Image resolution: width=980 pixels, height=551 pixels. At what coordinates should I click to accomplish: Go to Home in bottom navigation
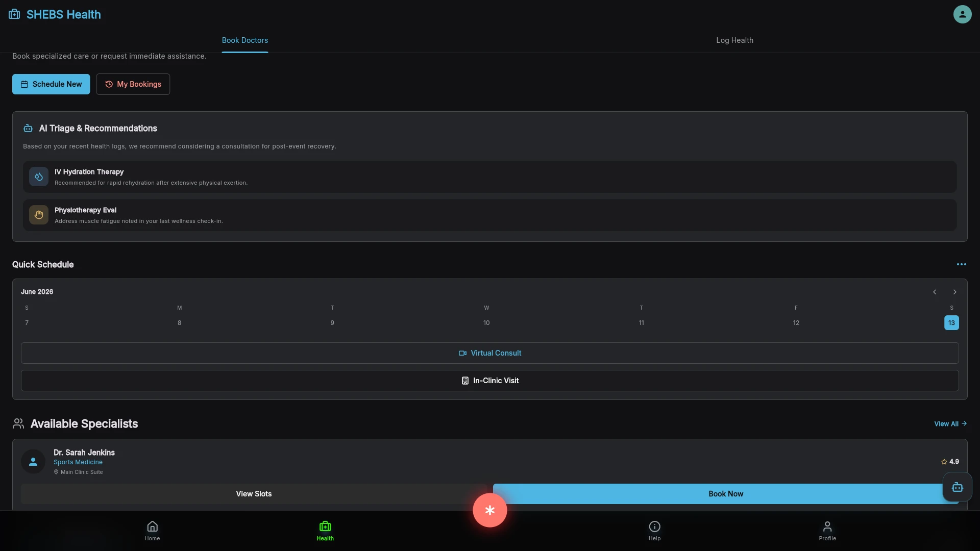[152, 531]
